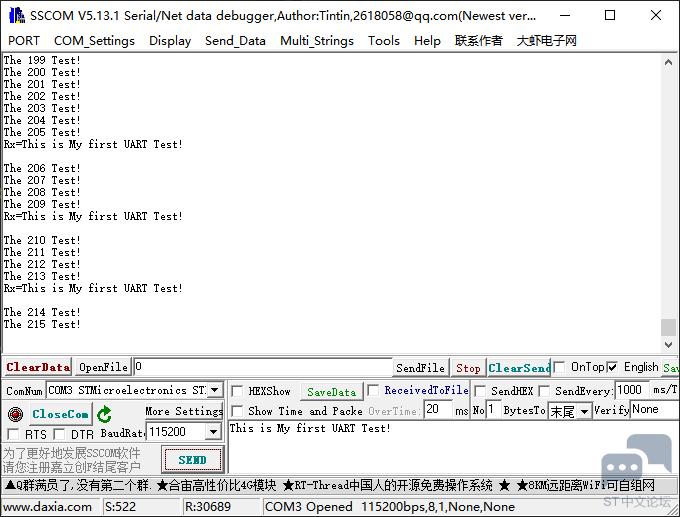
Task: Click the receive area scroll up arrow
Action: point(668,62)
